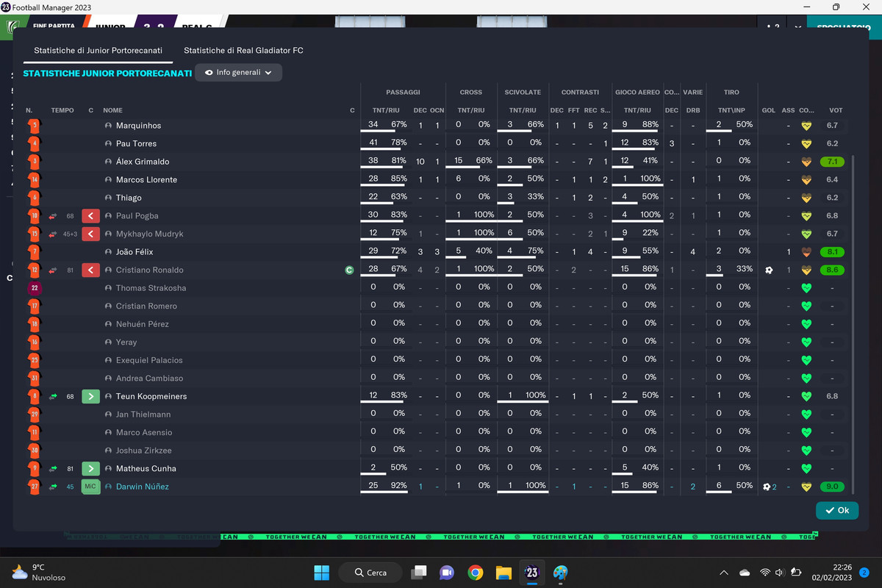Image resolution: width=882 pixels, height=588 pixels.
Task: Click the condition heart icon for João Félix
Action: click(x=806, y=252)
